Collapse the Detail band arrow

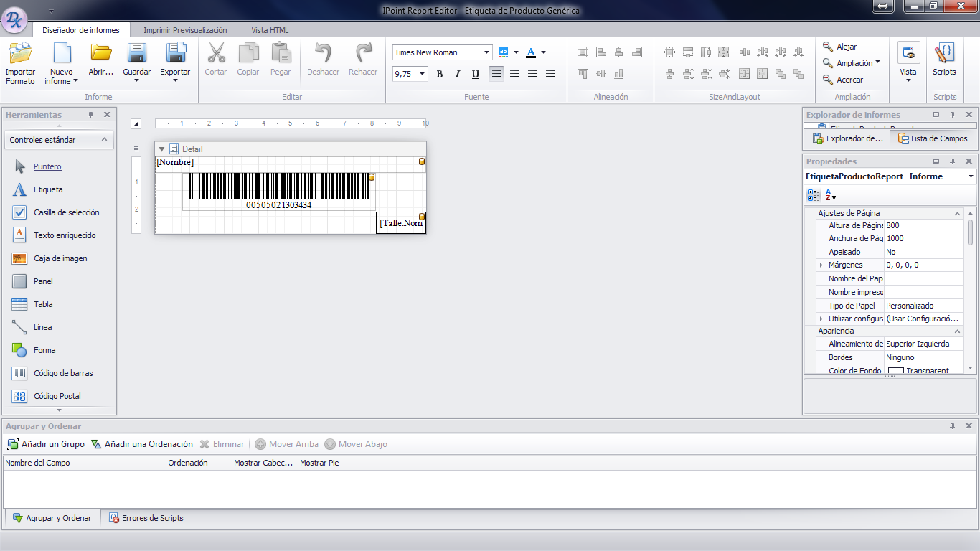[161, 149]
